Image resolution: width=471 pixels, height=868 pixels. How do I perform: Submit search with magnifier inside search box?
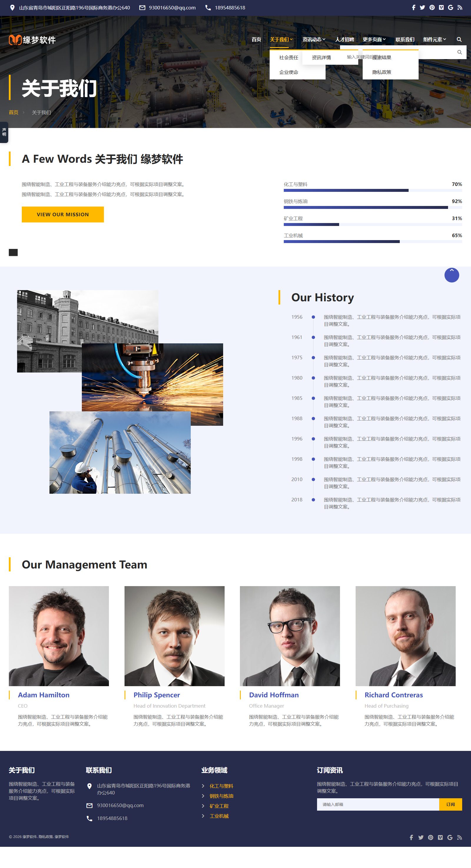[460, 52]
